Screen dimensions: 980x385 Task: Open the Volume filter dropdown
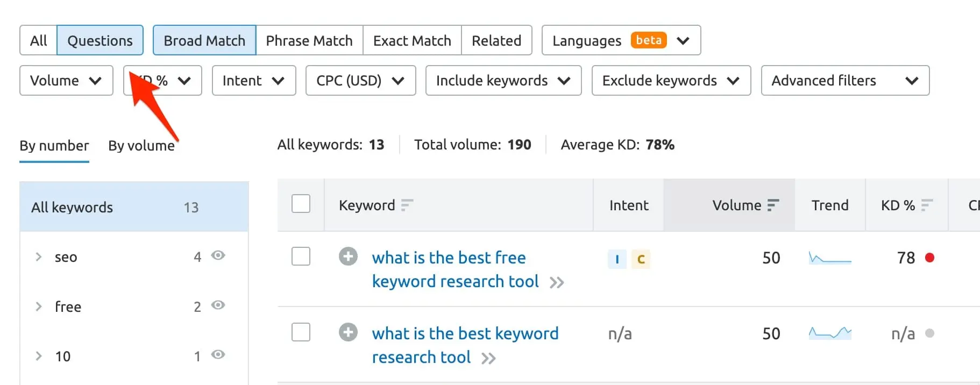[66, 81]
